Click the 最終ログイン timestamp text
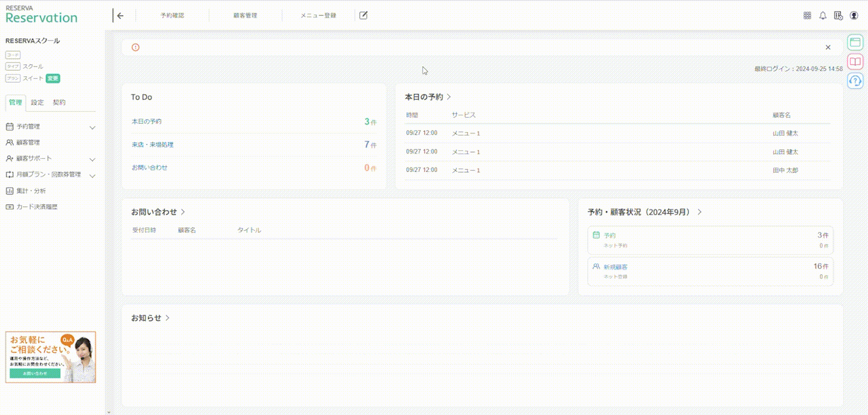Screen dimensions: 868x415 tap(798, 69)
